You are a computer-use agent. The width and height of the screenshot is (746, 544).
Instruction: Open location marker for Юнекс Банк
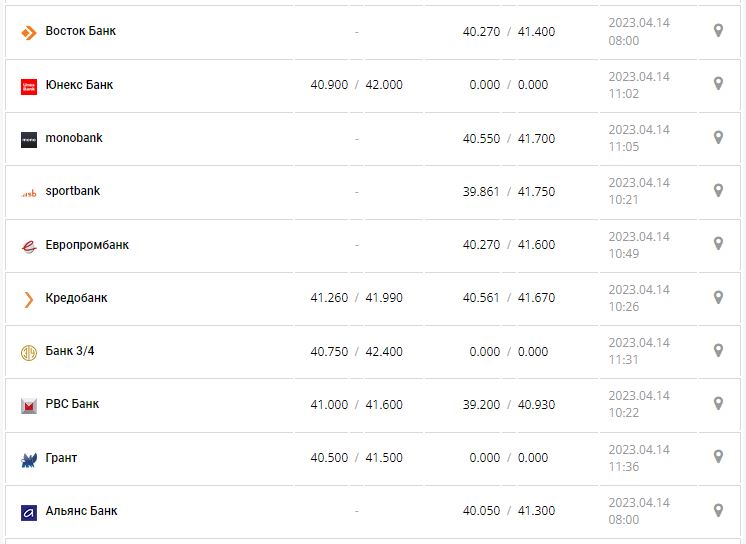coord(718,84)
